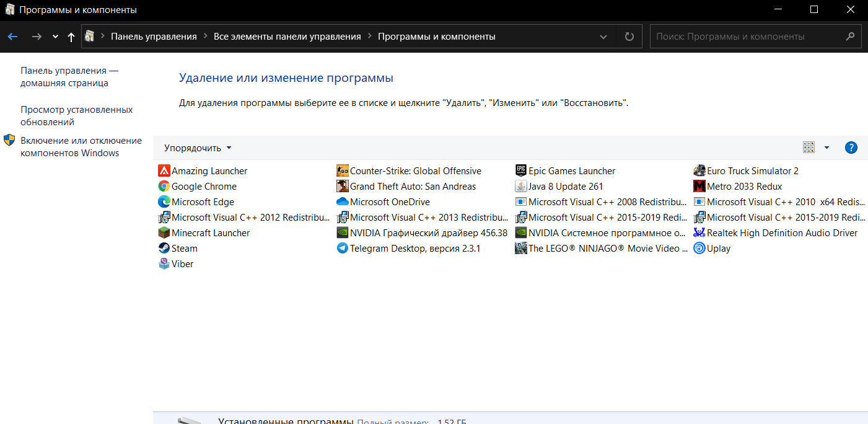Navigate back with the left arrow

click(x=12, y=37)
